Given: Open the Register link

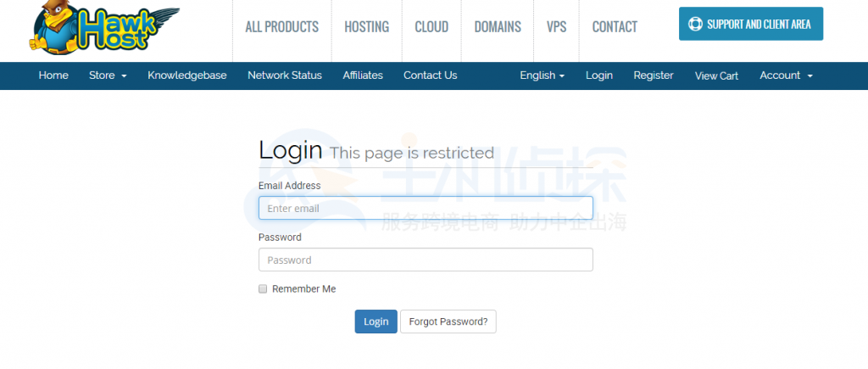Looking at the screenshot, I should 654,75.
